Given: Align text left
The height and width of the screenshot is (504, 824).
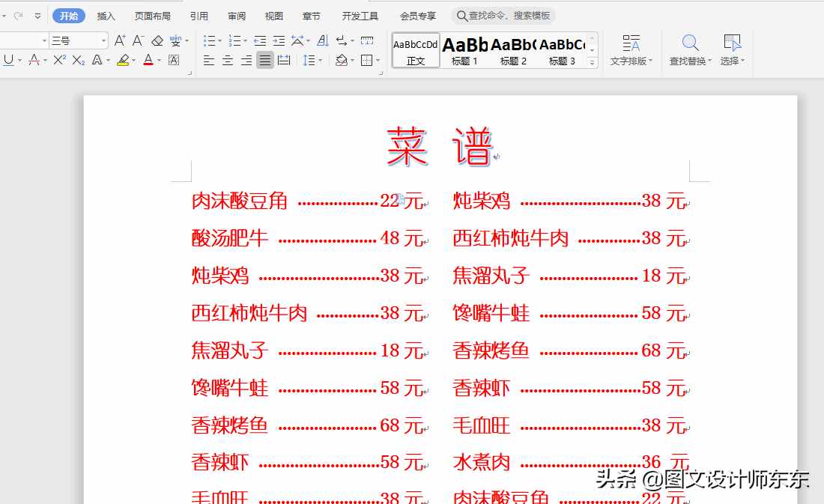Looking at the screenshot, I should tap(209, 61).
